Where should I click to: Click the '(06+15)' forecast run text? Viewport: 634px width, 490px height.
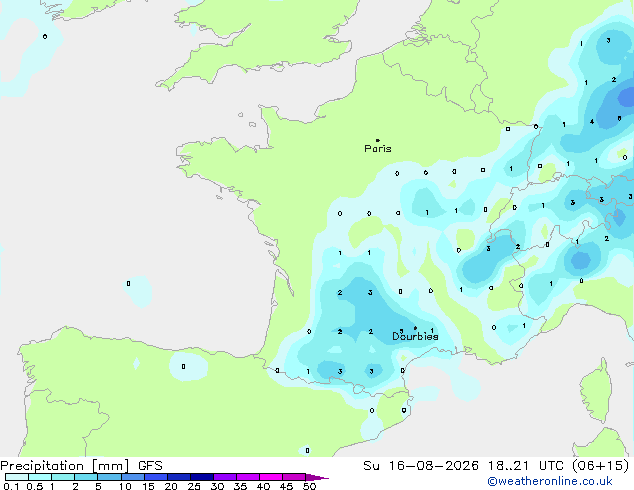click(x=601, y=466)
